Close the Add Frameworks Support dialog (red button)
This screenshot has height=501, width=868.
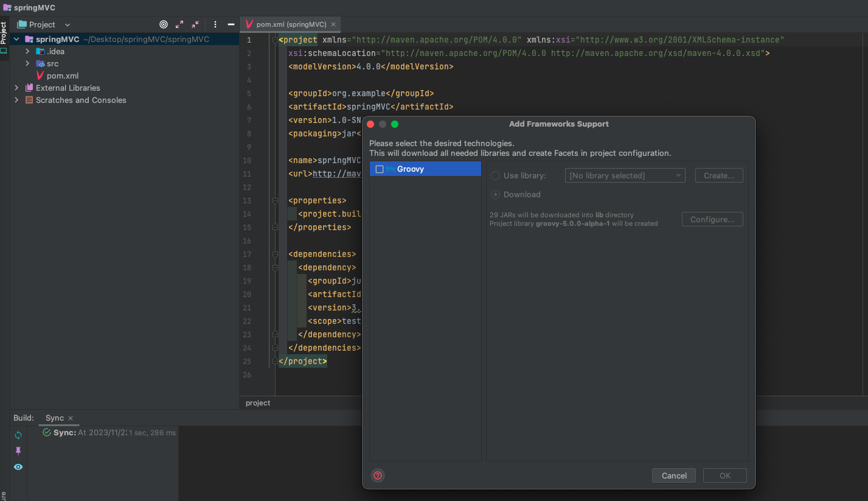370,124
